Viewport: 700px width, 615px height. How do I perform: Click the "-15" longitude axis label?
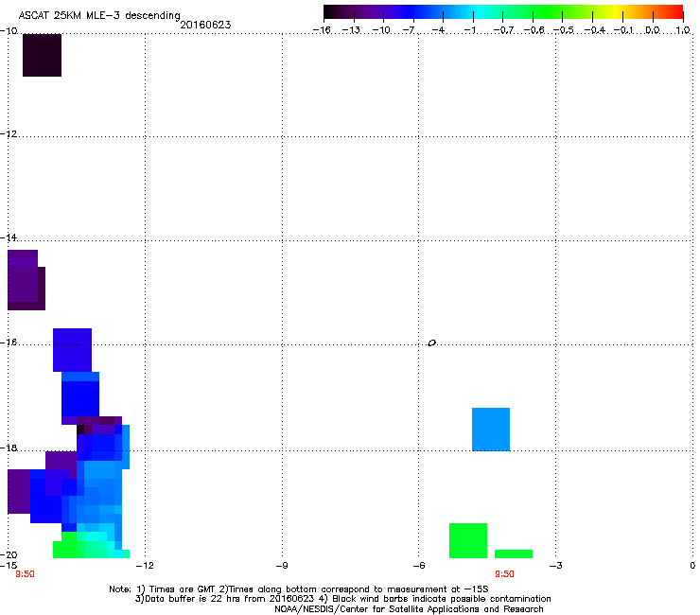coord(9,566)
